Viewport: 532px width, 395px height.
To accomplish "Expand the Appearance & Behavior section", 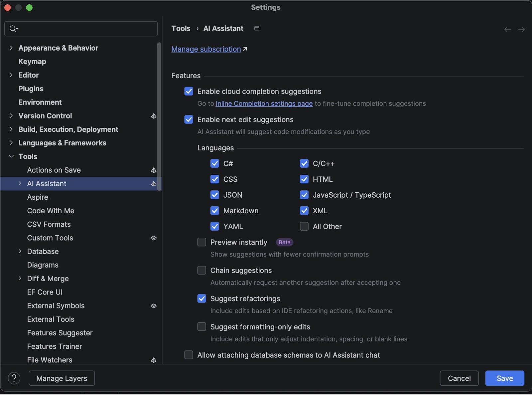I will click(11, 48).
